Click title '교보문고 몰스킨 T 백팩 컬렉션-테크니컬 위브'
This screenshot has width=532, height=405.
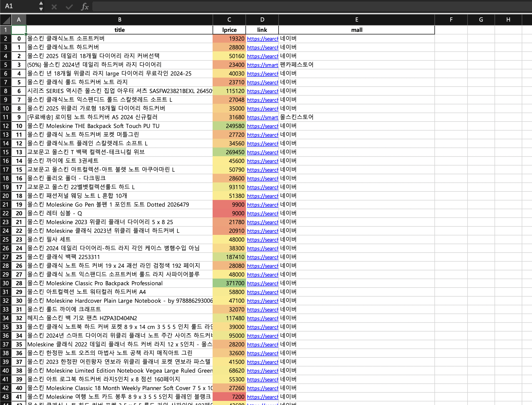click(x=86, y=152)
